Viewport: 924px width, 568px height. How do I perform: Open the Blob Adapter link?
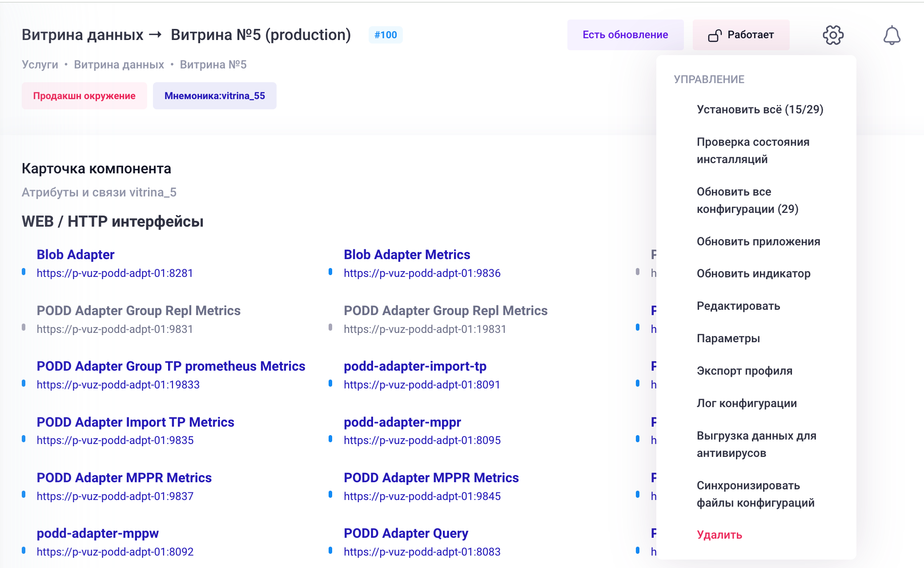click(75, 254)
